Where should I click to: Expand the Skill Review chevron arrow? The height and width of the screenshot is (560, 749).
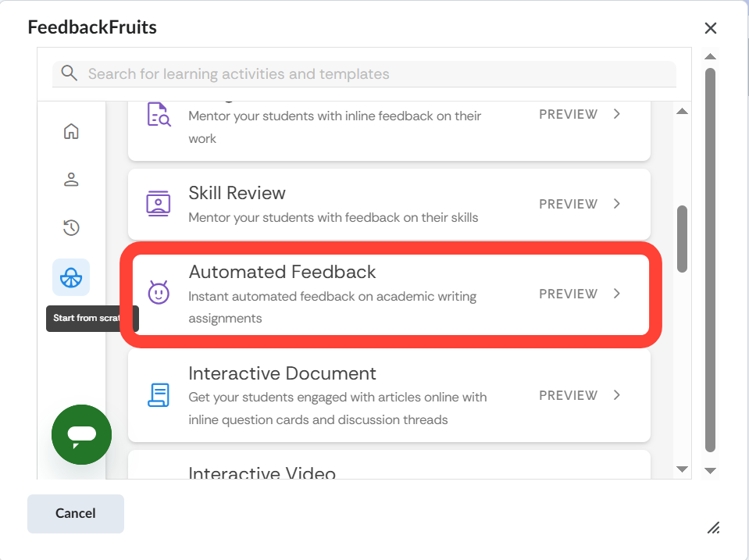coord(617,204)
